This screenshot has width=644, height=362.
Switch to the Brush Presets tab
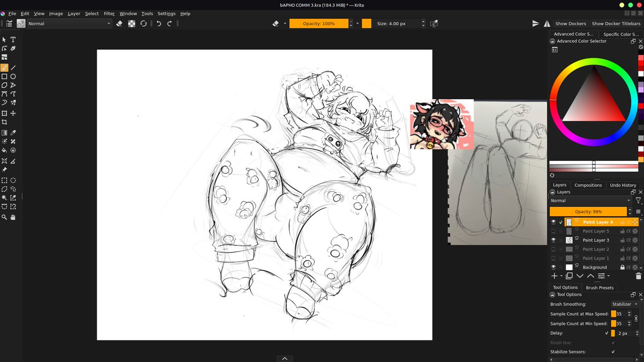(599, 287)
